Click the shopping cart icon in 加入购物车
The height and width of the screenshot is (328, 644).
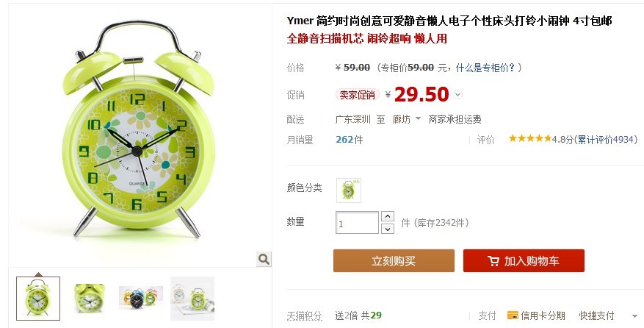coord(493,261)
